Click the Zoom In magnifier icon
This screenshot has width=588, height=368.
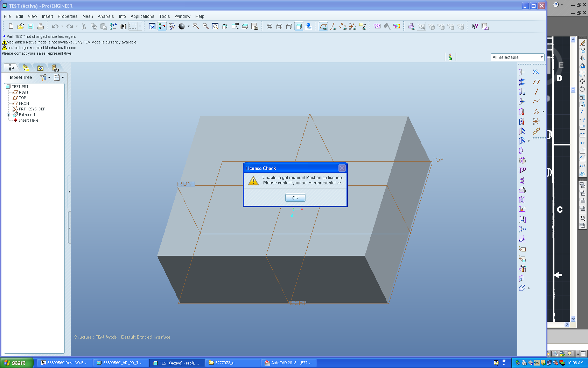[196, 26]
